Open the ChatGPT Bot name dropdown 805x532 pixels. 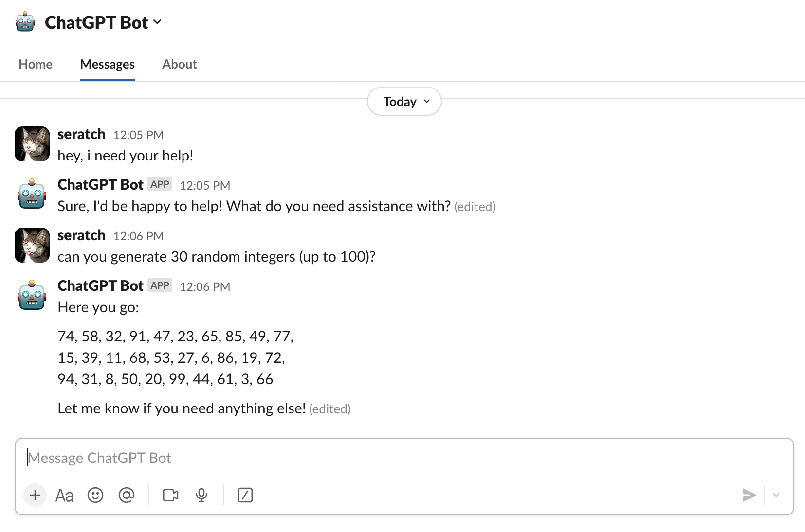[157, 22]
